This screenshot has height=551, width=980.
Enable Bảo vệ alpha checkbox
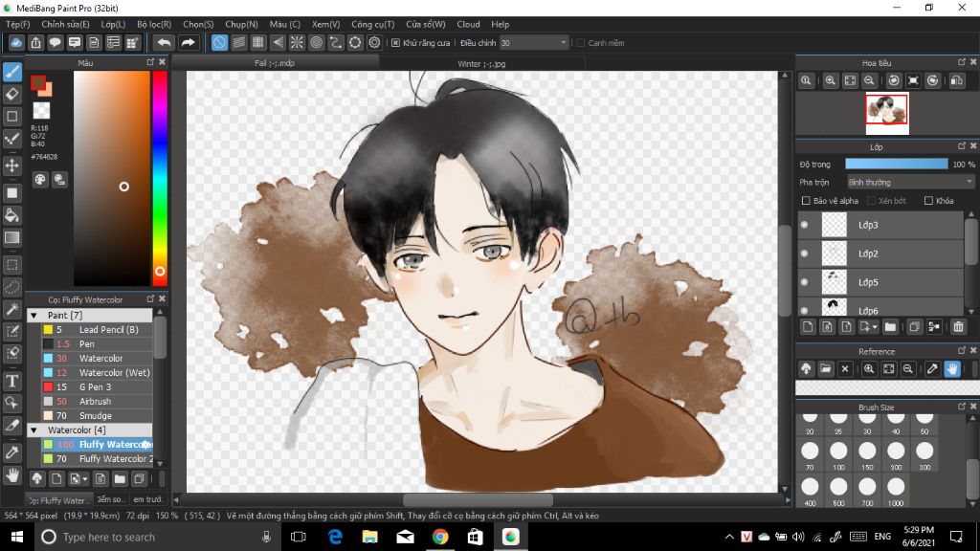(806, 201)
